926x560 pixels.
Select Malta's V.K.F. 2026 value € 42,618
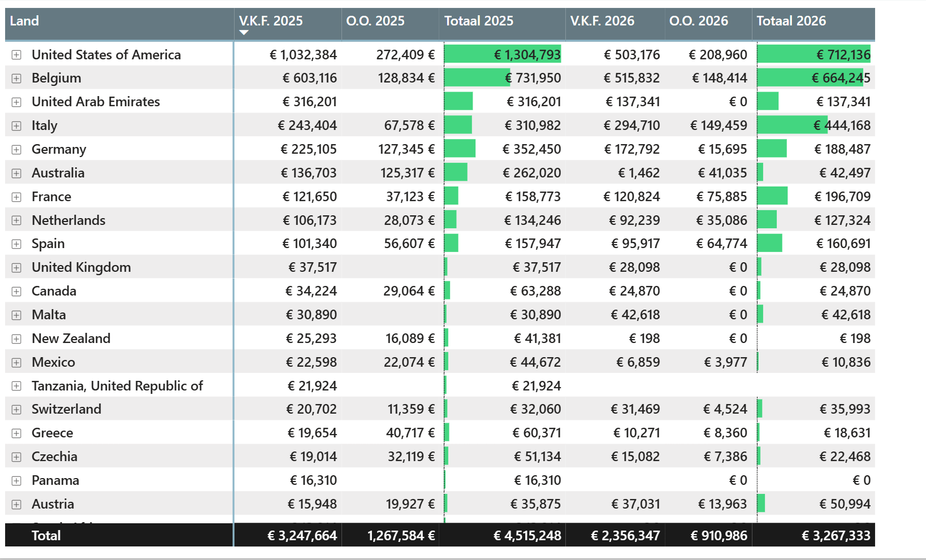tap(635, 315)
